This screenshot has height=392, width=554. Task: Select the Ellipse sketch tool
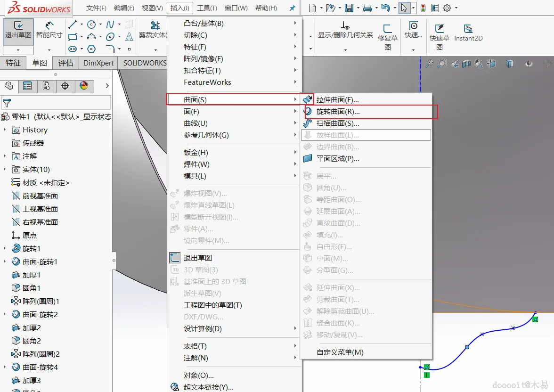coord(110,36)
